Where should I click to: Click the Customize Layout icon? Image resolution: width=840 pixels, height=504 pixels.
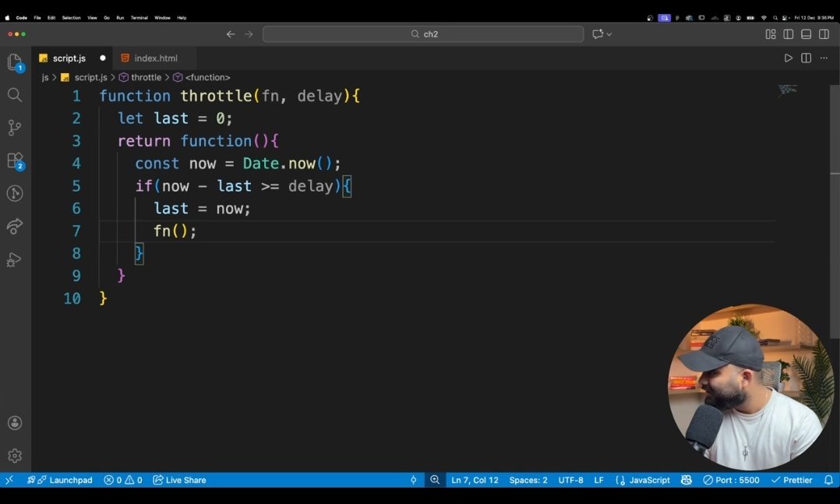(771, 34)
